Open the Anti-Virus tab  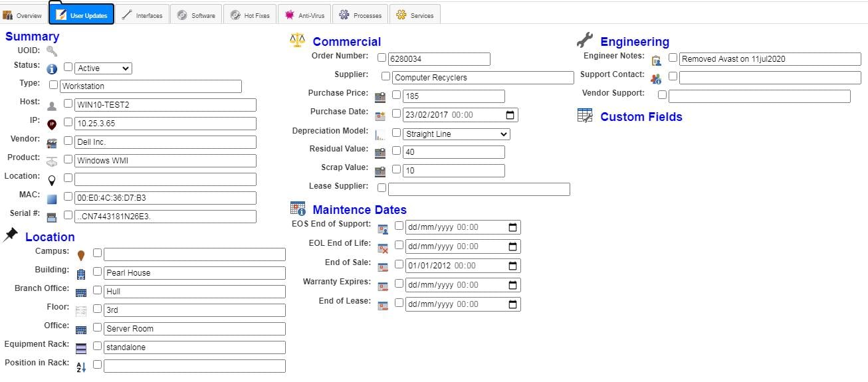pos(304,15)
